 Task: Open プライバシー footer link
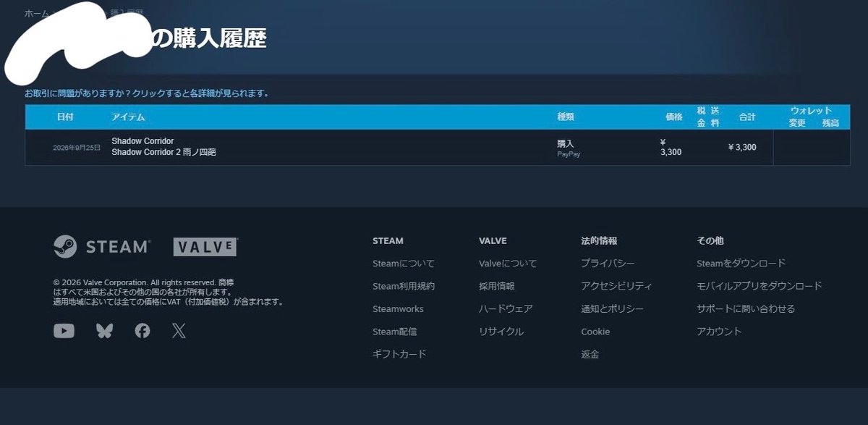click(608, 264)
